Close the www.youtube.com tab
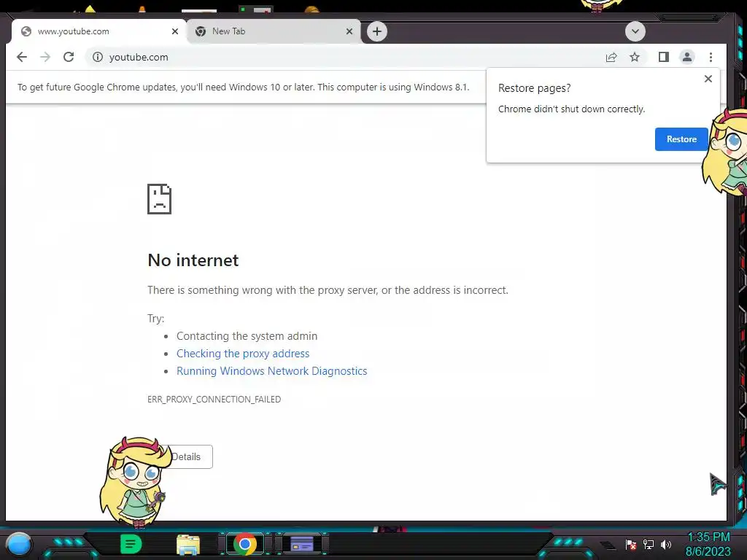Image resolution: width=747 pixels, height=560 pixels. [x=175, y=31]
